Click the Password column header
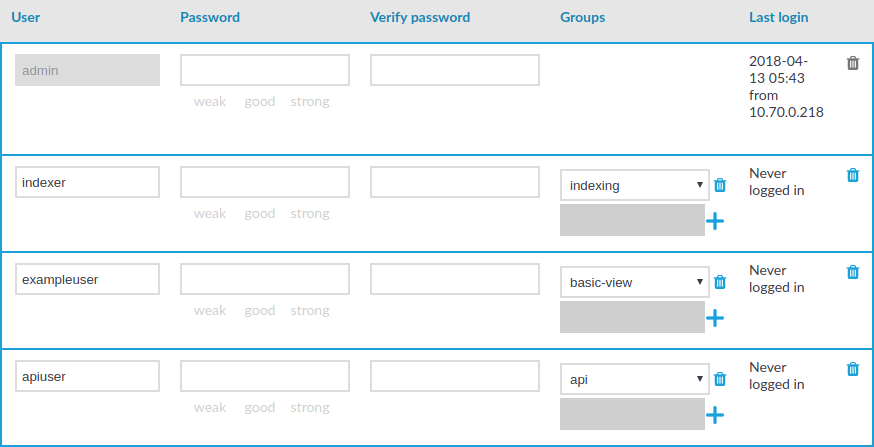The height and width of the screenshot is (447, 874). click(210, 17)
